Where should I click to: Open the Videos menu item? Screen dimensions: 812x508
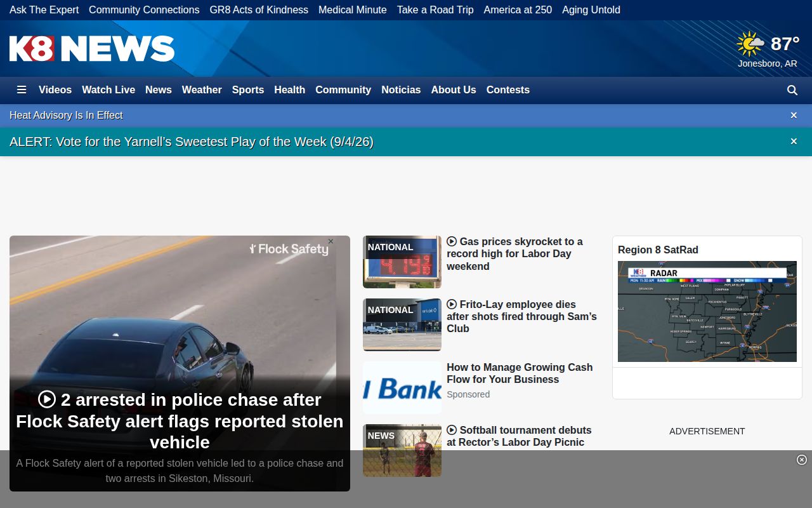click(x=55, y=90)
